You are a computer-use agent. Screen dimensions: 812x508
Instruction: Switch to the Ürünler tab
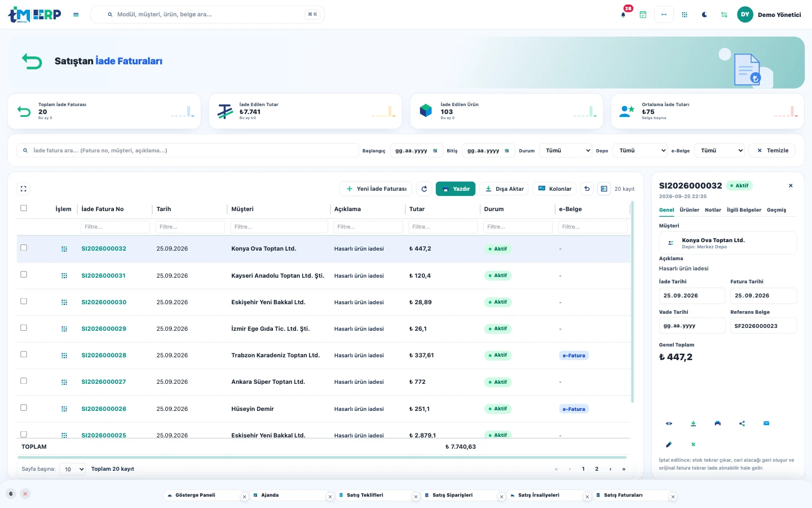click(689, 210)
